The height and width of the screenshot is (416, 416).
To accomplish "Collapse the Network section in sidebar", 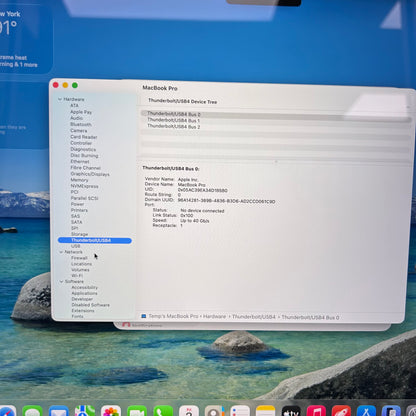I will pyautogui.click(x=61, y=252).
